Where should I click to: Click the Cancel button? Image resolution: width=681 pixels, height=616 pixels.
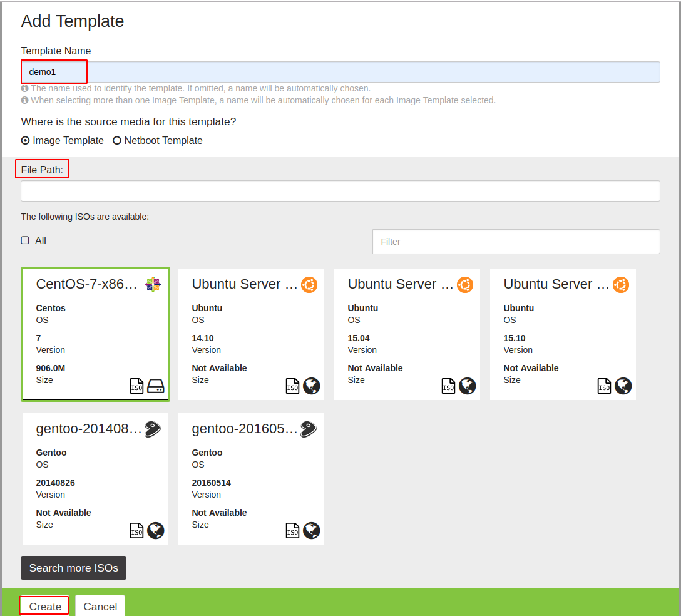(x=100, y=606)
